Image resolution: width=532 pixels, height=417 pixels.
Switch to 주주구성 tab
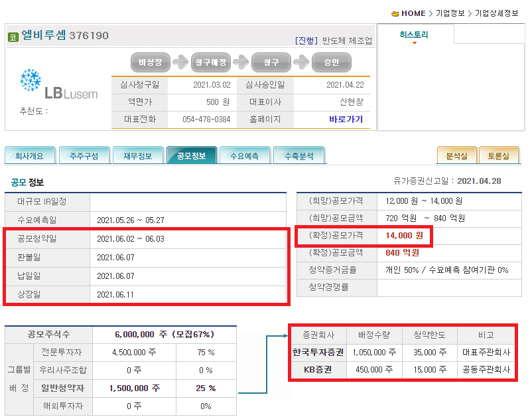tap(84, 156)
